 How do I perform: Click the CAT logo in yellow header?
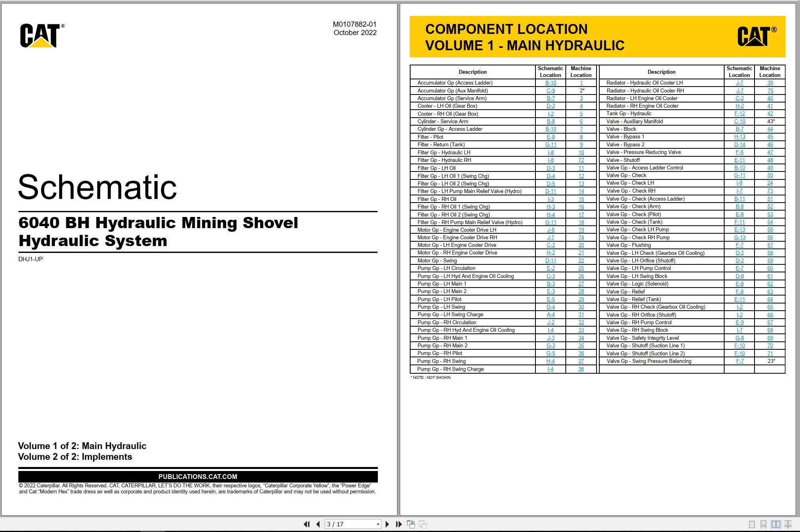coord(757,36)
